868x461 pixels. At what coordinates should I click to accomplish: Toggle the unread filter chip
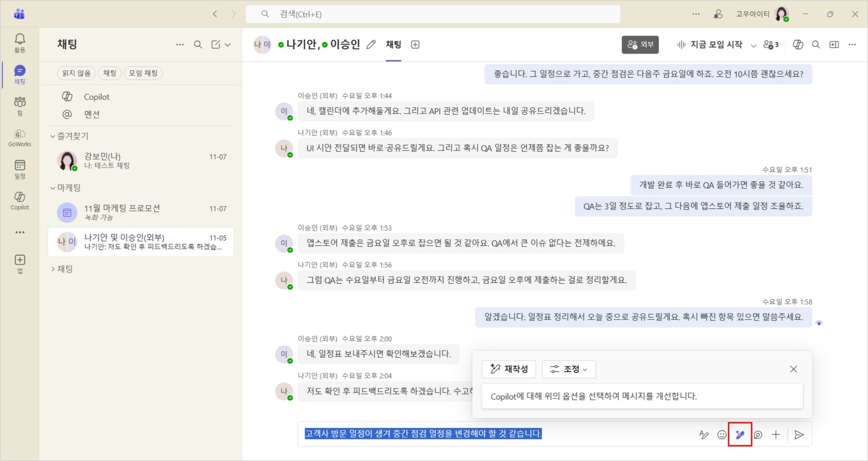[76, 73]
